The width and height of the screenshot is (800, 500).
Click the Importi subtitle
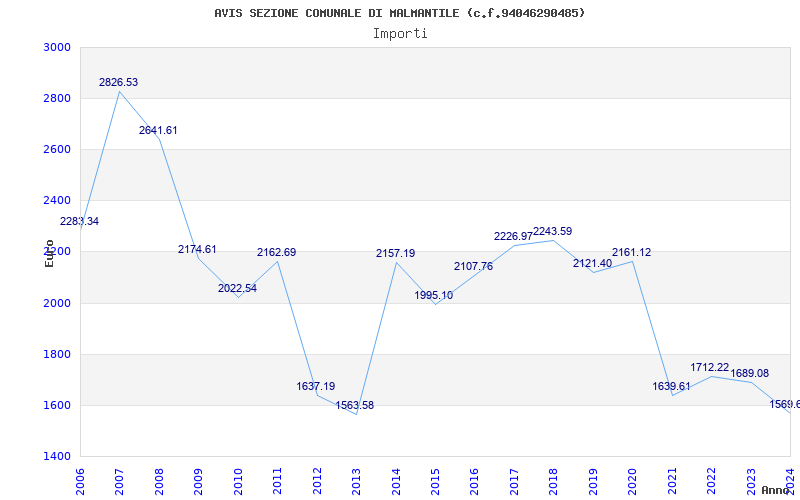click(x=400, y=34)
